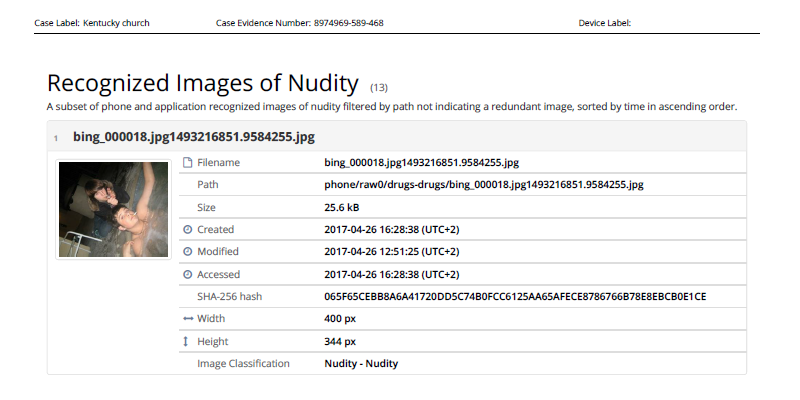Click the clock icon next to Modified
This screenshot has height=400, width=800.
point(187,252)
